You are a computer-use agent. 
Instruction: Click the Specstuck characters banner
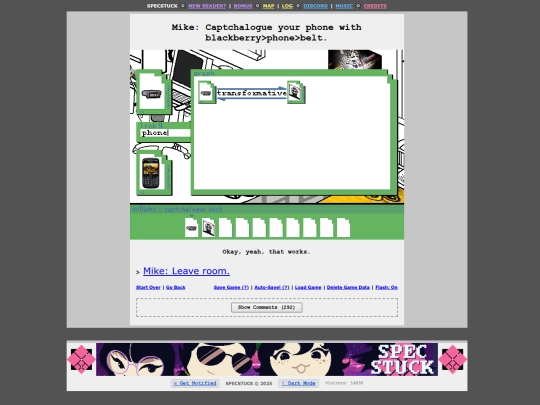(267, 359)
